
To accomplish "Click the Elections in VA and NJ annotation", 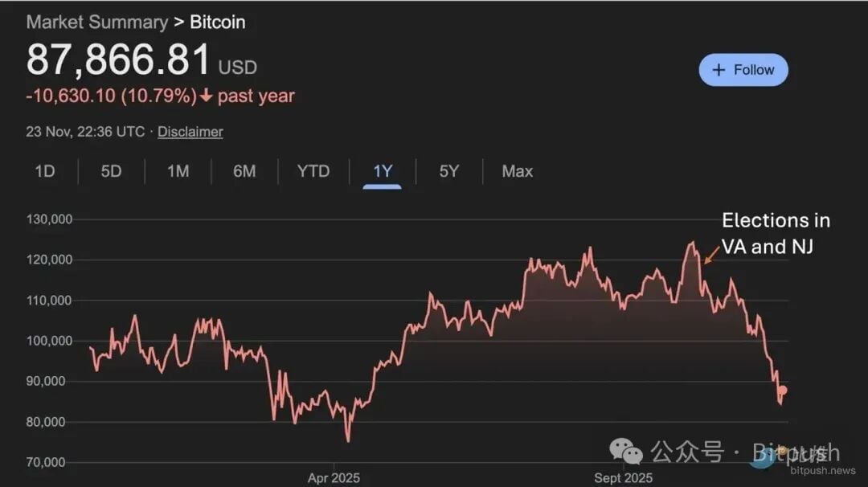I will point(776,233).
